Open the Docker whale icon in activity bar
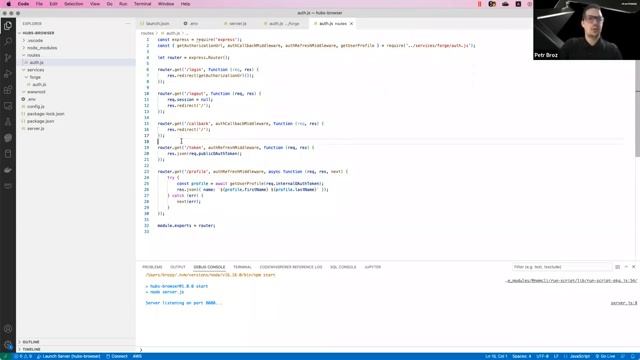This screenshot has height=360, width=640. 8,170
